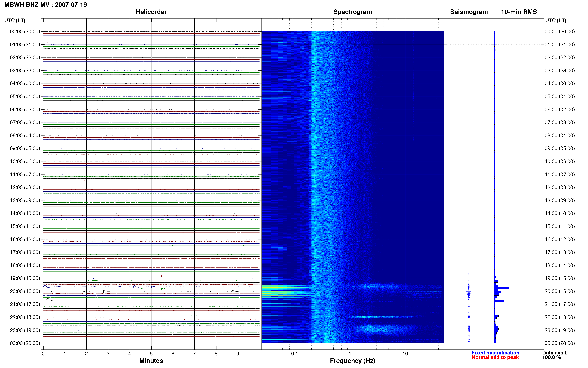Click the left '23:00 (19:00)' time label
This screenshot has height=368, width=588.
[x=25, y=330]
